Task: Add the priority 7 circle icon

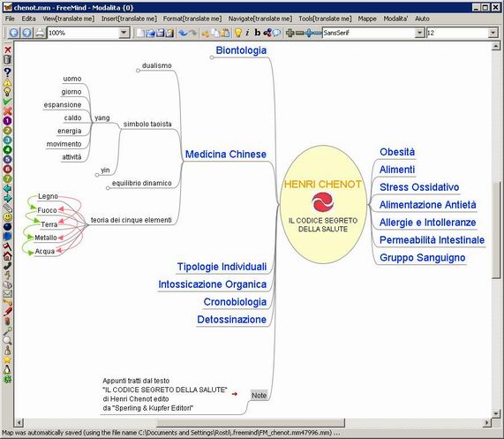Action: click(x=7, y=178)
